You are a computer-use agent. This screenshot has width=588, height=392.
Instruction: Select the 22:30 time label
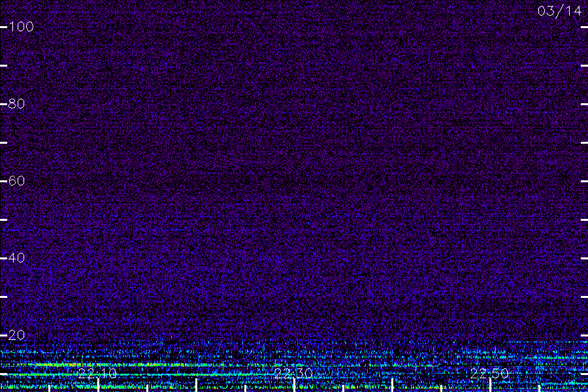293,373
